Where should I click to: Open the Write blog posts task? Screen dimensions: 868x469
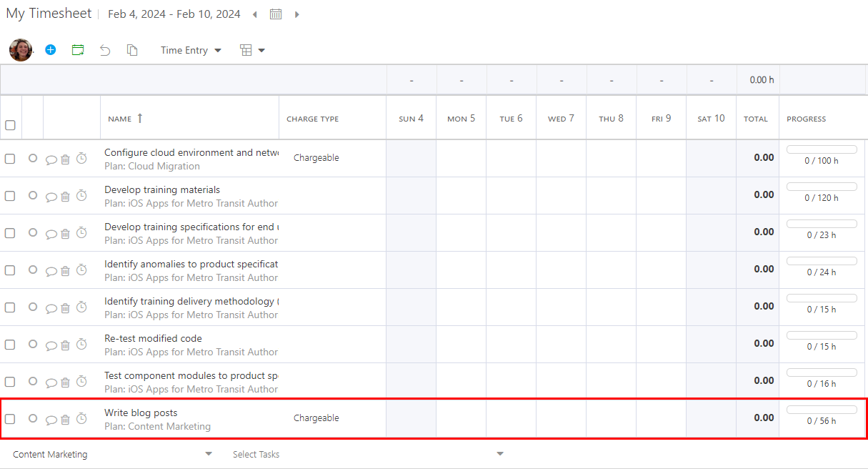tap(141, 413)
